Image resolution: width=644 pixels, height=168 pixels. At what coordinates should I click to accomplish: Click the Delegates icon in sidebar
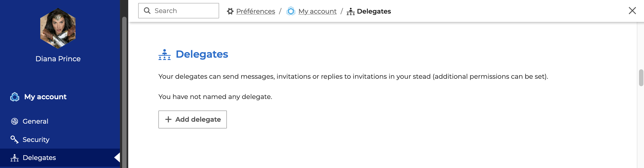pyautogui.click(x=14, y=158)
